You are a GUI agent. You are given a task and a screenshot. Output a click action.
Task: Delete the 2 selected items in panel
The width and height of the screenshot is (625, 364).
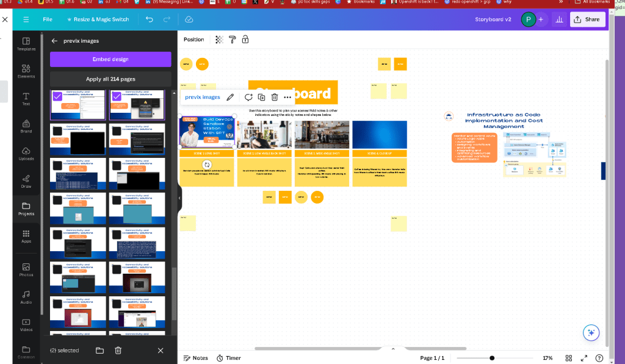(x=118, y=351)
